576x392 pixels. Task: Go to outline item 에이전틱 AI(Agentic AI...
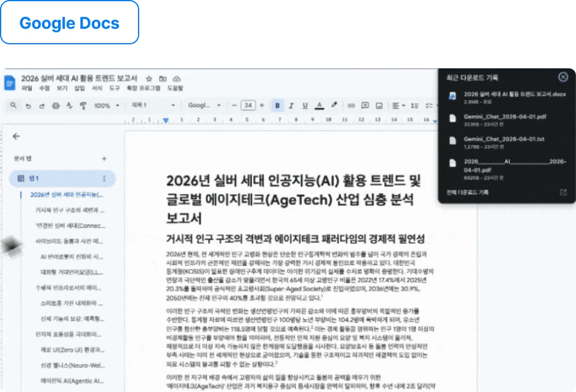72,381
